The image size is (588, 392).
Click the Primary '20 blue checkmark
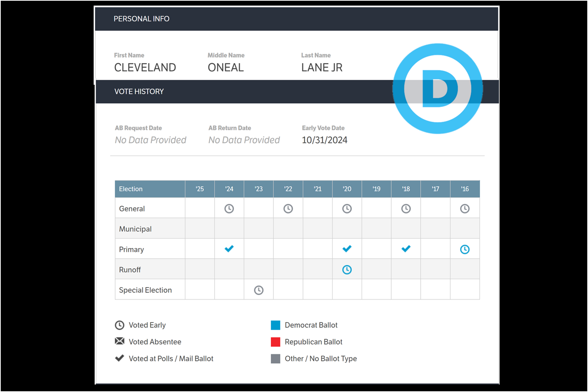click(x=347, y=248)
